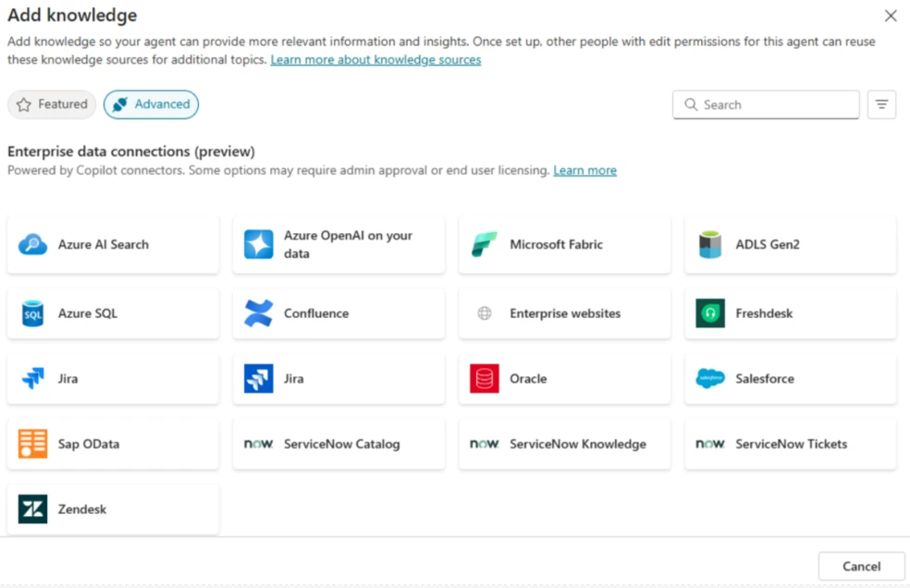910x588 pixels.
Task: Choose the ADLS Gen2 storage icon
Action: coord(710,245)
